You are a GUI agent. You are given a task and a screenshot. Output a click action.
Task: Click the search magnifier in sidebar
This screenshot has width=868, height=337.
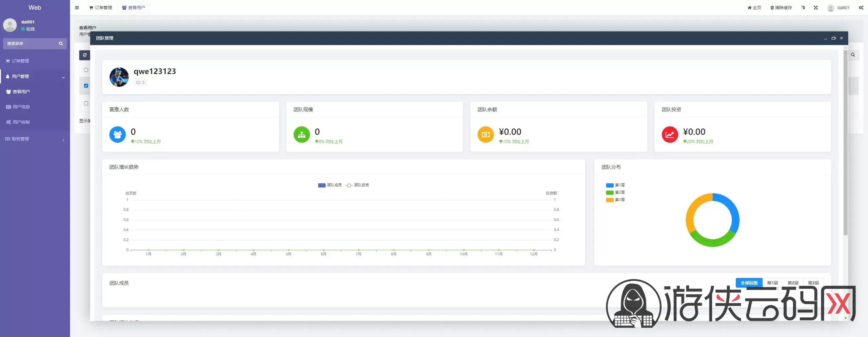[61, 43]
